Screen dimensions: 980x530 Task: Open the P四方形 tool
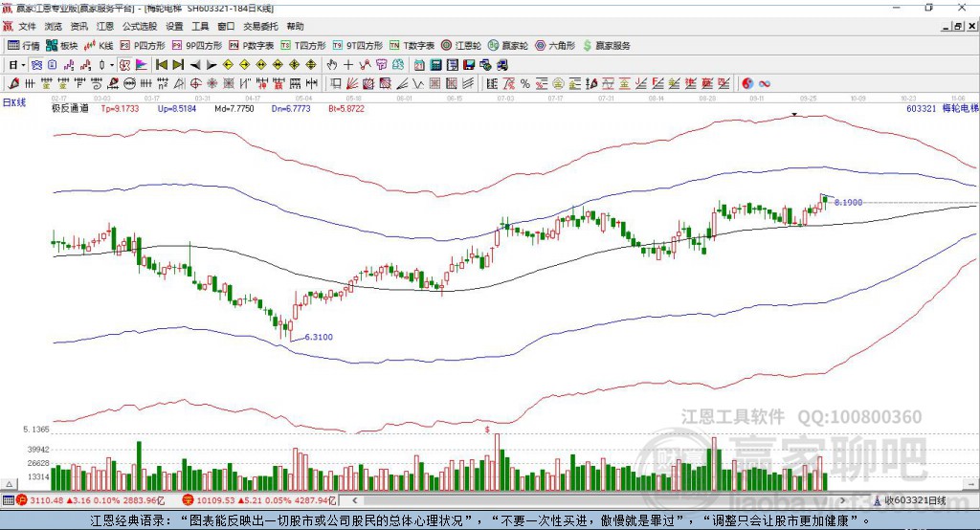pyautogui.click(x=143, y=46)
